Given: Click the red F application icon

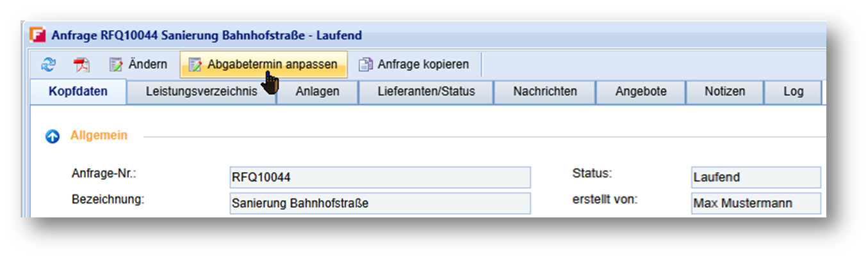Looking at the screenshot, I should tap(38, 36).
